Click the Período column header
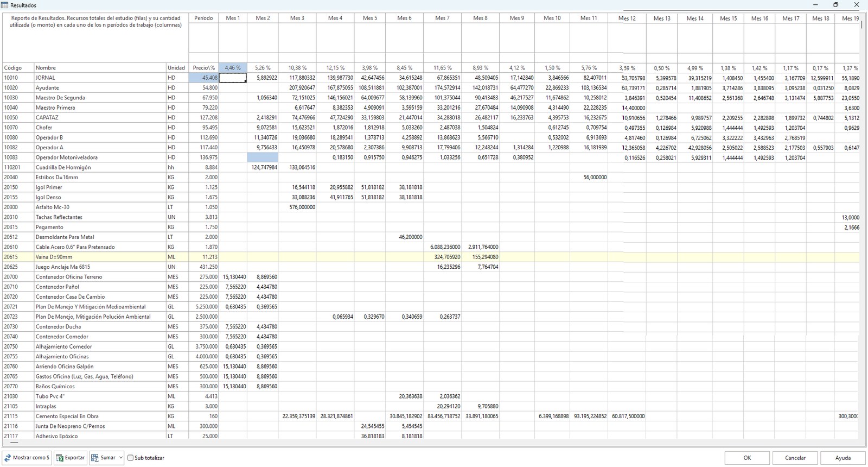Screen dimensions: 868x467 tap(203, 18)
